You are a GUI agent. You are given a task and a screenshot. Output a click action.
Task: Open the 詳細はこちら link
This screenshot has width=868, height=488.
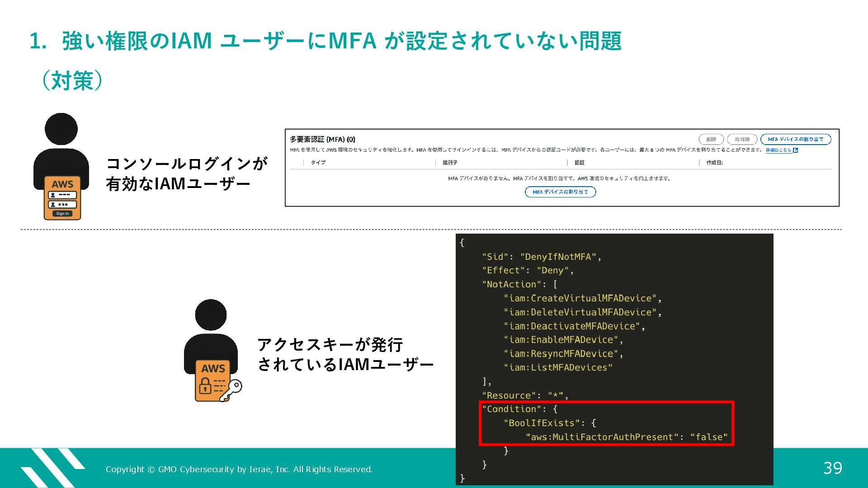(778, 150)
